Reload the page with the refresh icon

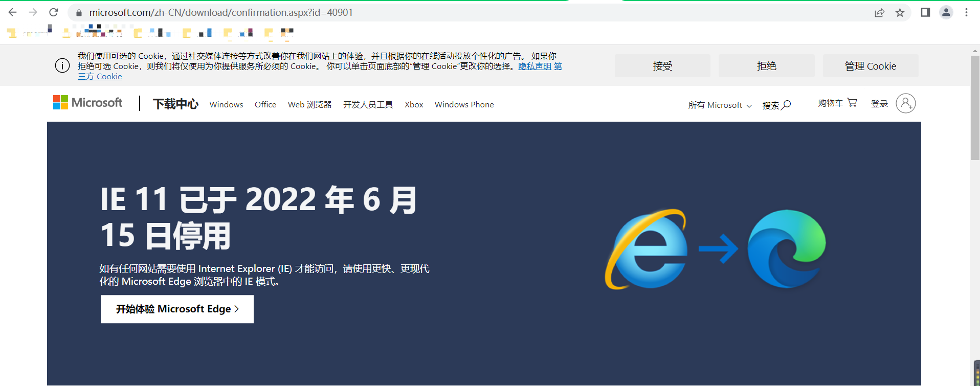tap(54, 12)
